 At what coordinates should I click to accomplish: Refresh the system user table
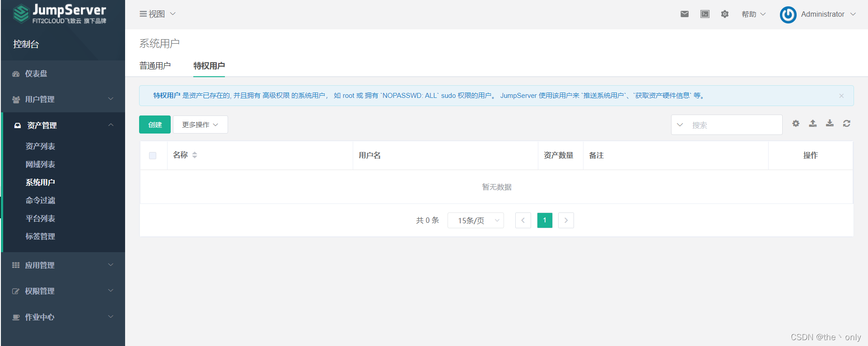[x=847, y=124]
